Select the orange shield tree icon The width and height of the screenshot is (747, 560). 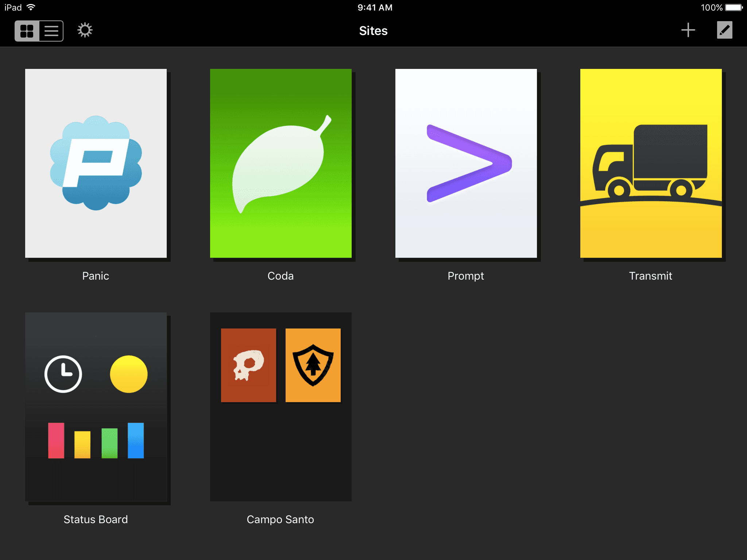pyautogui.click(x=313, y=365)
